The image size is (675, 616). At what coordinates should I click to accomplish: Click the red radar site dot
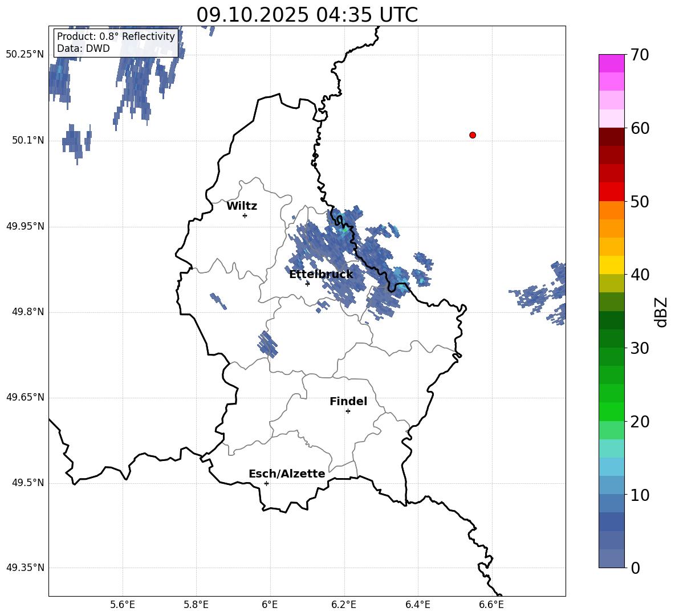473,135
